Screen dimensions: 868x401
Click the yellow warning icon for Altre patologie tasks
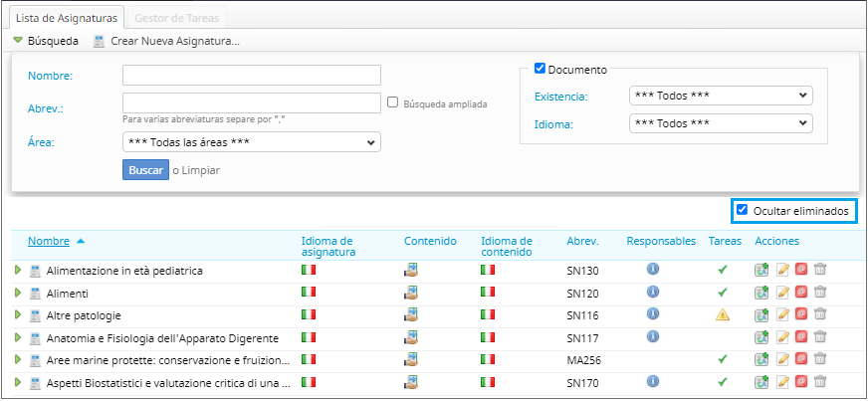[x=723, y=314]
